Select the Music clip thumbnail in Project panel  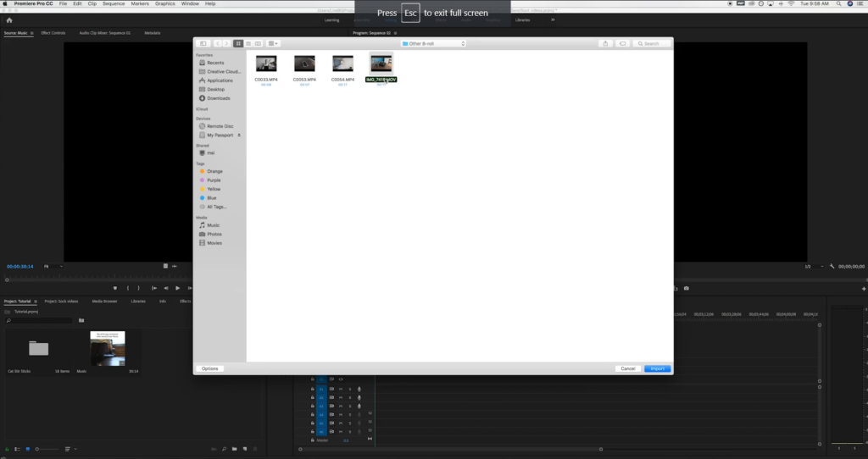[108, 348]
